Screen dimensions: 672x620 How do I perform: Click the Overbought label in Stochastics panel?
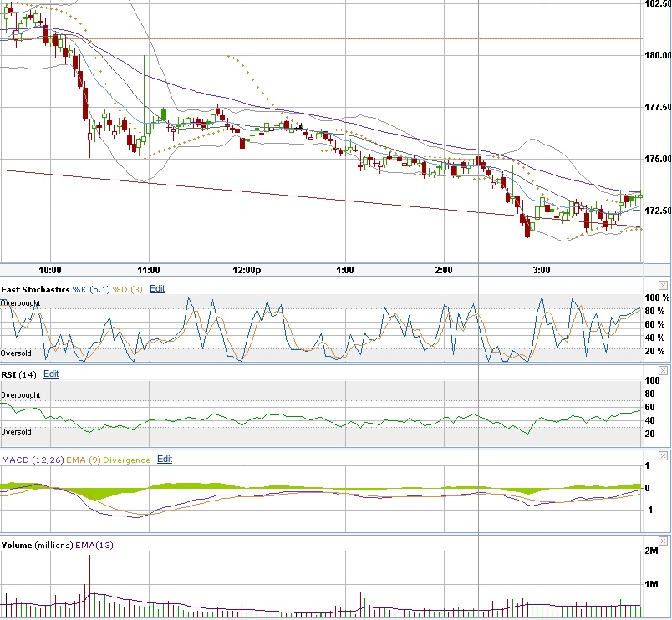[21, 303]
